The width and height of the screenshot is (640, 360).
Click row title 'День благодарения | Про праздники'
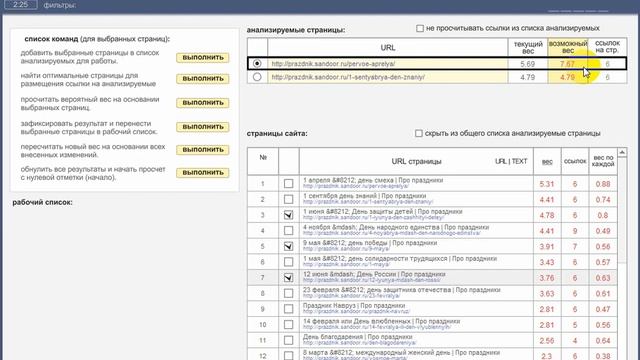tap(358, 337)
